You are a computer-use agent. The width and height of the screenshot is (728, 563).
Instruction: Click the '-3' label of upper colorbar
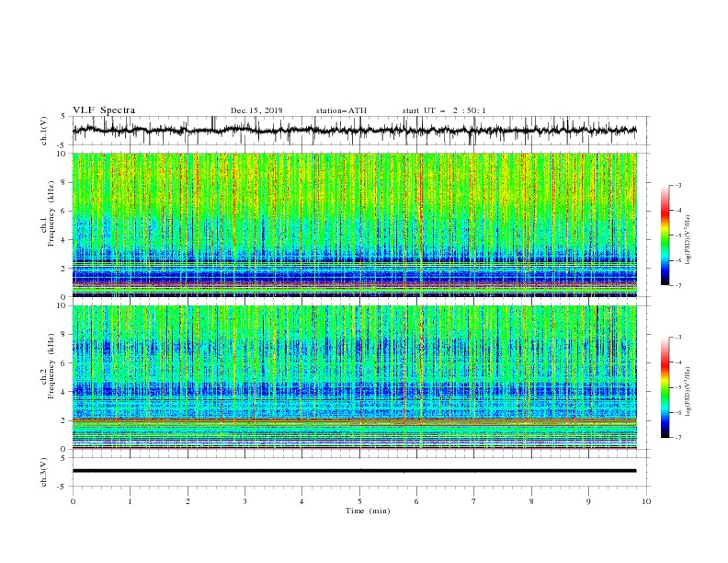click(x=677, y=185)
